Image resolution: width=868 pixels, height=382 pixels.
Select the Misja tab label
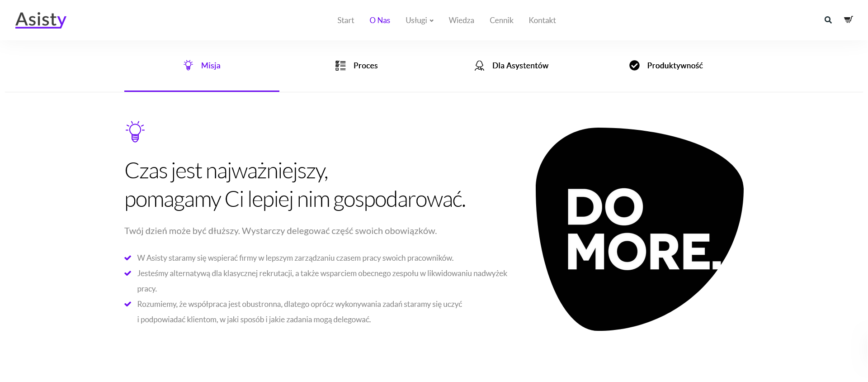(x=211, y=66)
